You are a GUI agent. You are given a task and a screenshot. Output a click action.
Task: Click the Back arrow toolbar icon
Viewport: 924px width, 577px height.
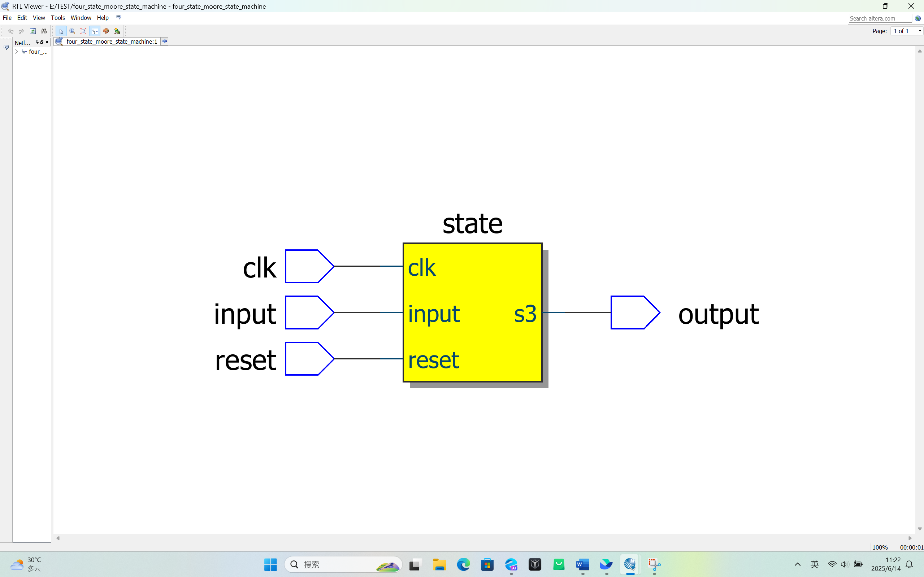tap(11, 31)
